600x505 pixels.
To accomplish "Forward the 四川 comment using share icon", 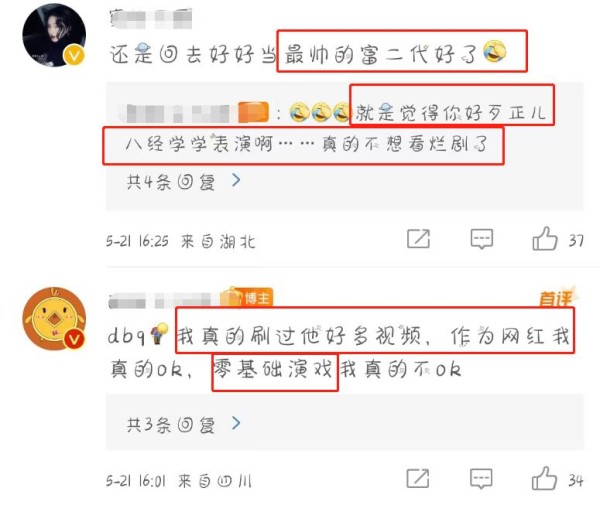I will (418, 478).
